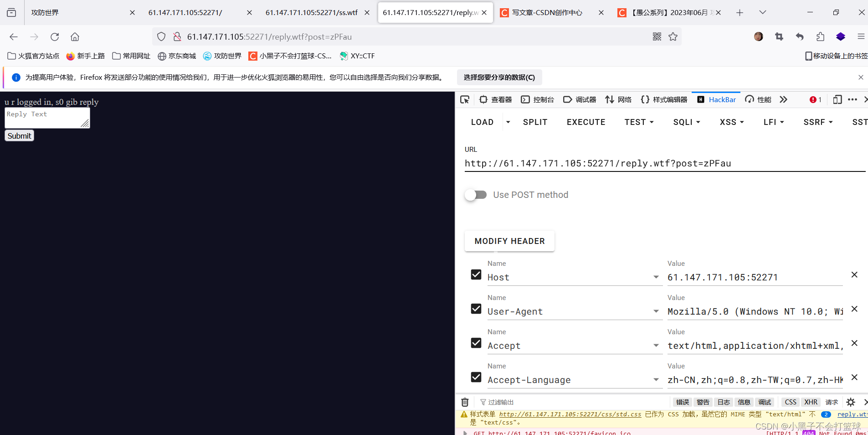
Task: Uncheck the Accept-Language header checkbox
Action: (x=476, y=377)
